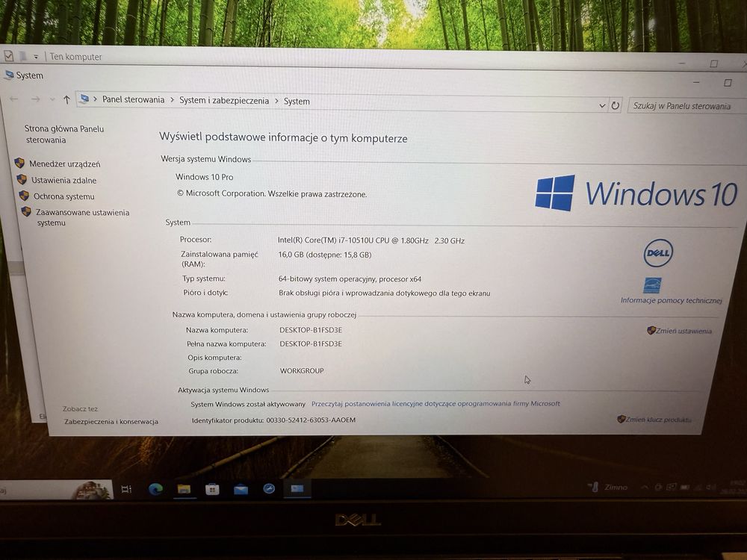Open address bar history dropdown
747x560 pixels.
click(x=602, y=106)
